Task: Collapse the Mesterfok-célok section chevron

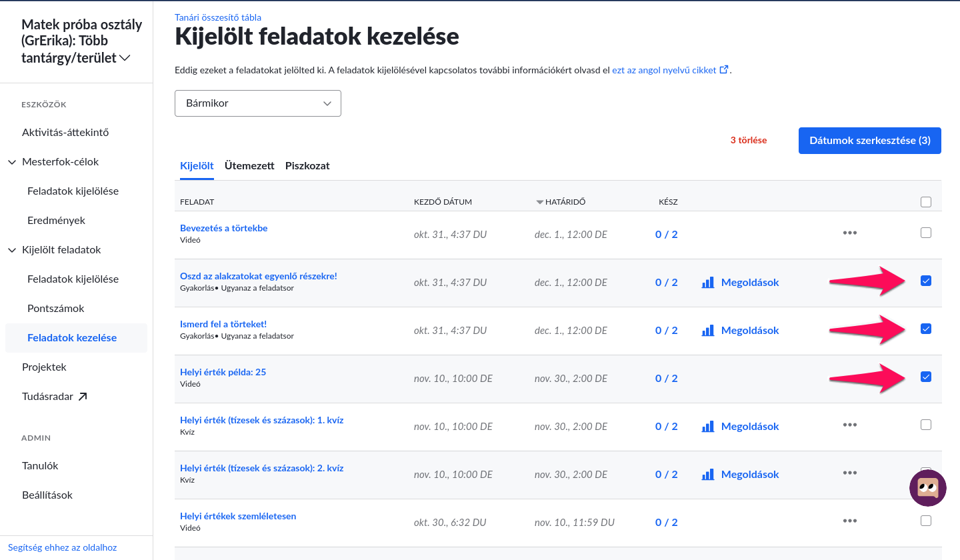Action: [x=12, y=162]
